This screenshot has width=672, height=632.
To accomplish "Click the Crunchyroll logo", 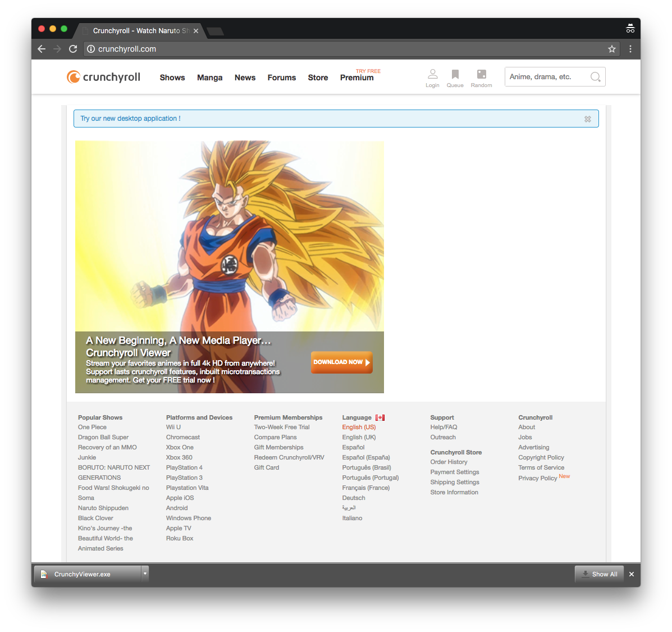I will coord(103,76).
